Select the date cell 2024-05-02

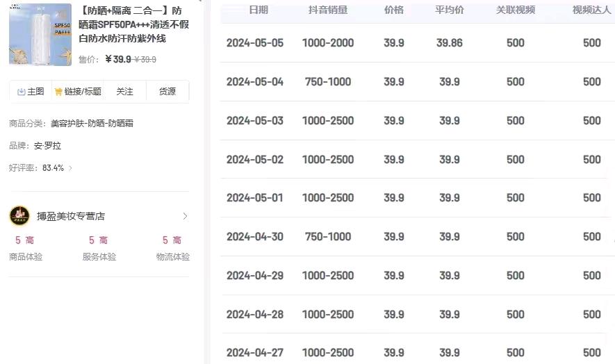coord(255,159)
